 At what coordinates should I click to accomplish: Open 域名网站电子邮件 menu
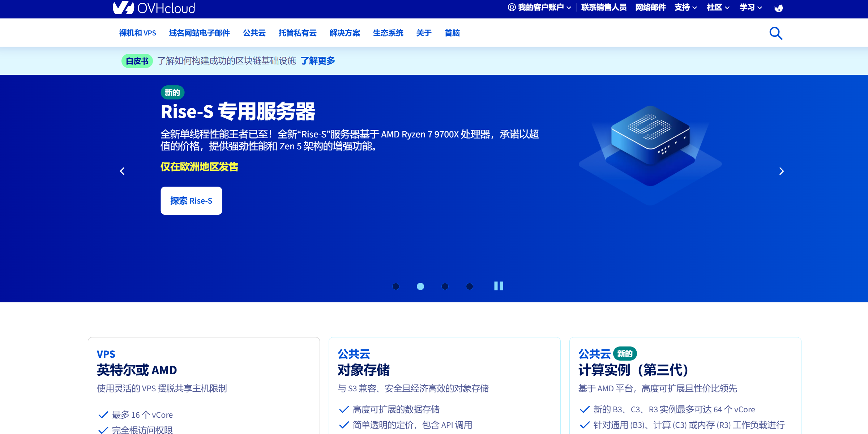[199, 33]
